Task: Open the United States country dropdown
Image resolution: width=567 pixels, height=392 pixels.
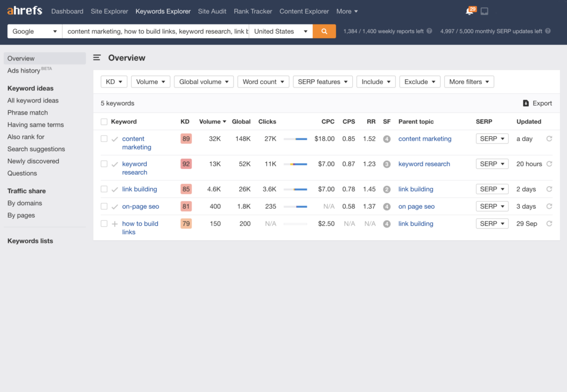Action: tap(281, 32)
